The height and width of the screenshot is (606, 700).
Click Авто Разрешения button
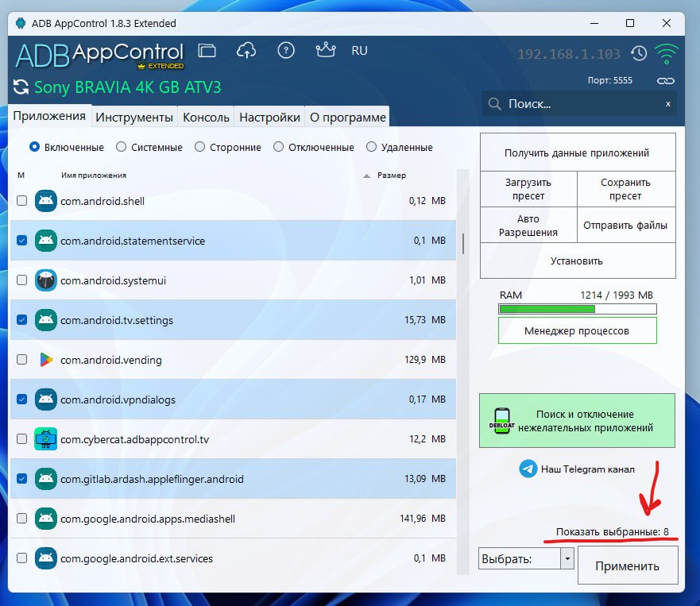click(528, 226)
